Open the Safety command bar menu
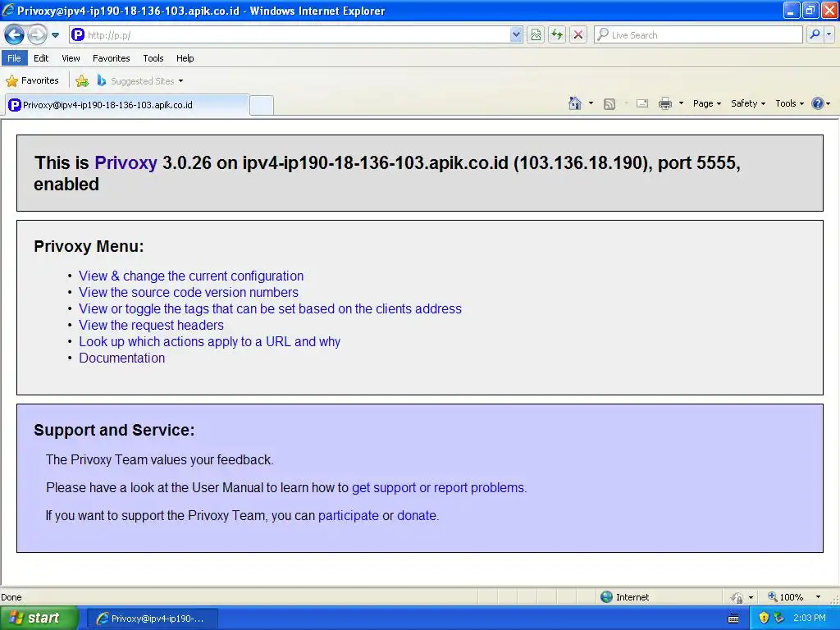Viewport: 840px width, 630px height. tap(748, 103)
